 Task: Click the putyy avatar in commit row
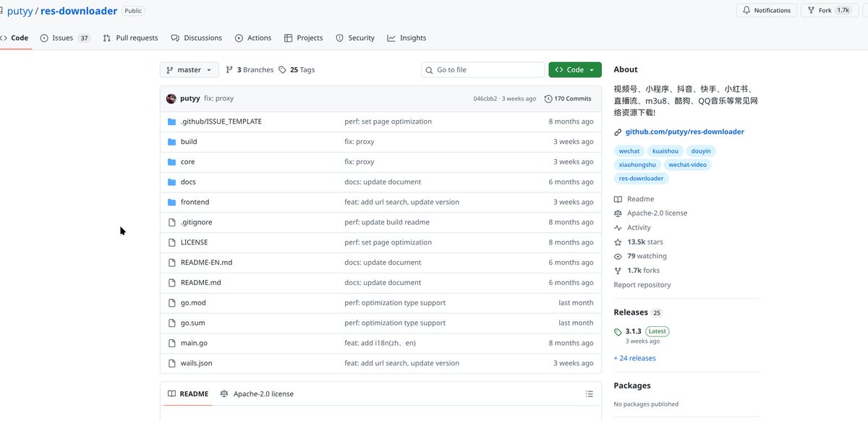click(171, 98)
